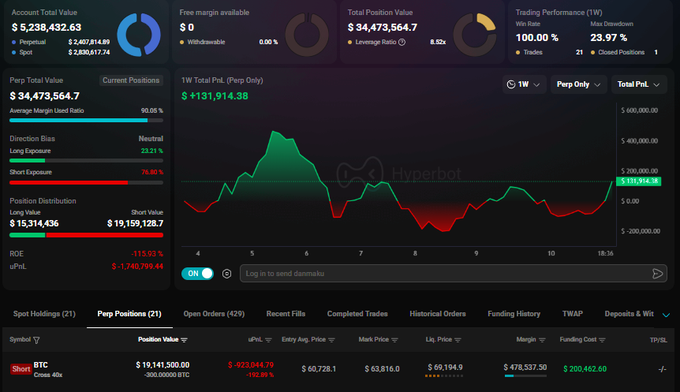Click the $131,914.38 green price marker on the chart axis
The image size is (680, 392).
[639, 181]
